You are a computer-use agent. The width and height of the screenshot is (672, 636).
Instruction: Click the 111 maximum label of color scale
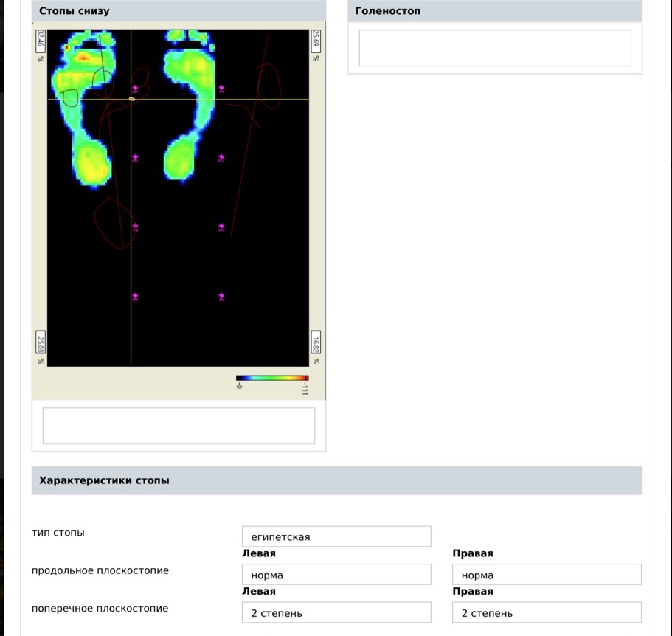coord(305,389)
